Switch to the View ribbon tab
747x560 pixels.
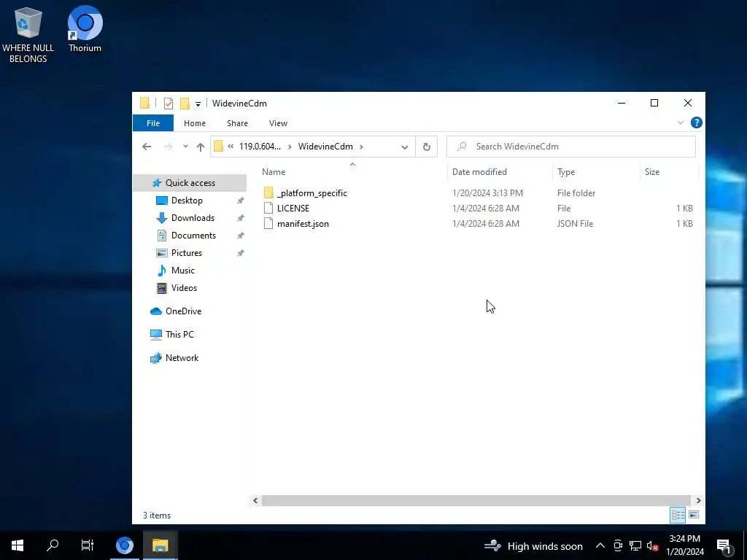pos(278,122)
